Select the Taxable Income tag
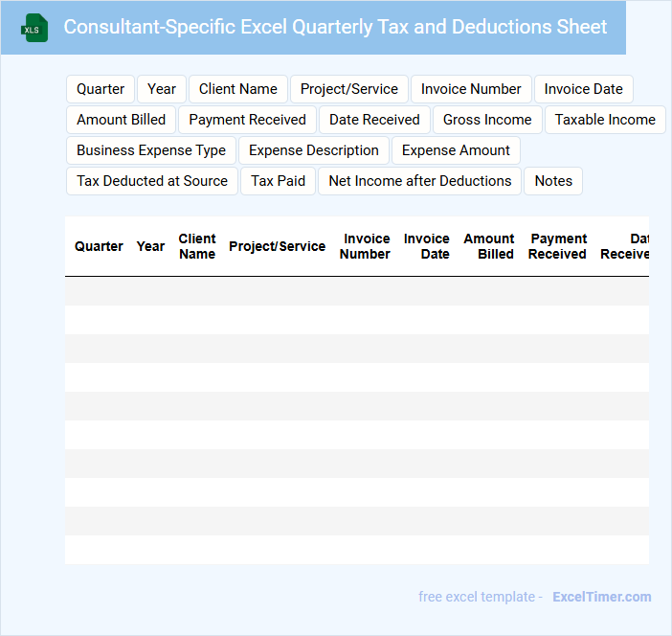Screen dimensions: 672x636 pyautogui.click(x=605, y=120)
